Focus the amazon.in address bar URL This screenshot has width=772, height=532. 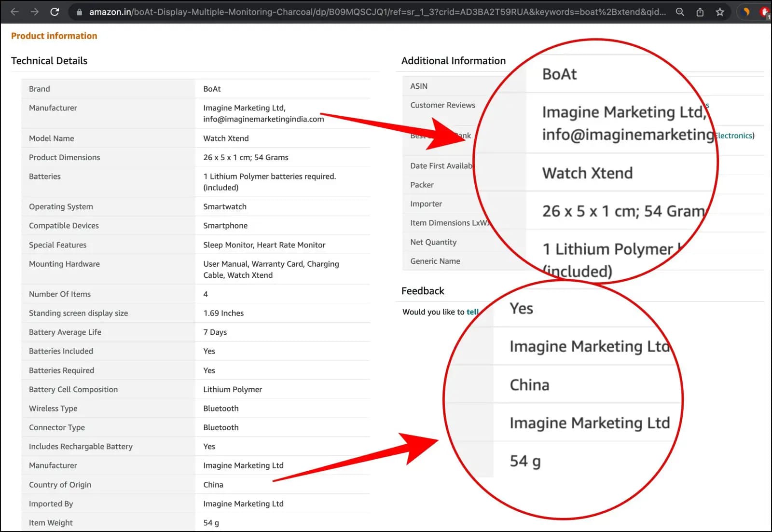click(377, 12)
